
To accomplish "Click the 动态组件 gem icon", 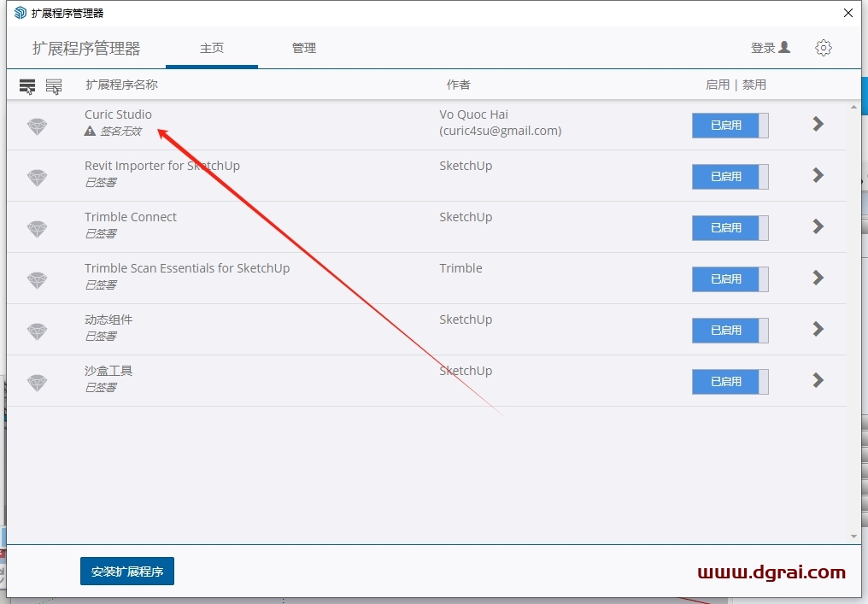I will [x=37, y=331].
